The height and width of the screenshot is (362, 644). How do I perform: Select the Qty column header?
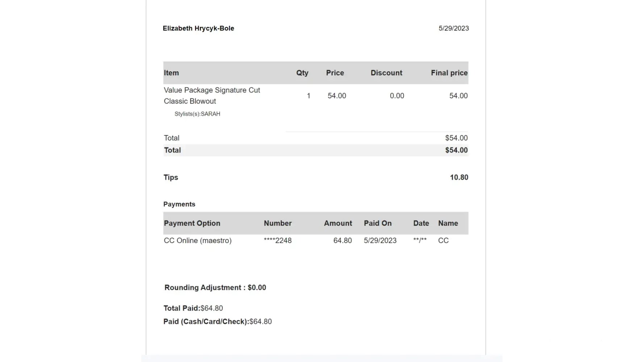[x=302, y=73]
